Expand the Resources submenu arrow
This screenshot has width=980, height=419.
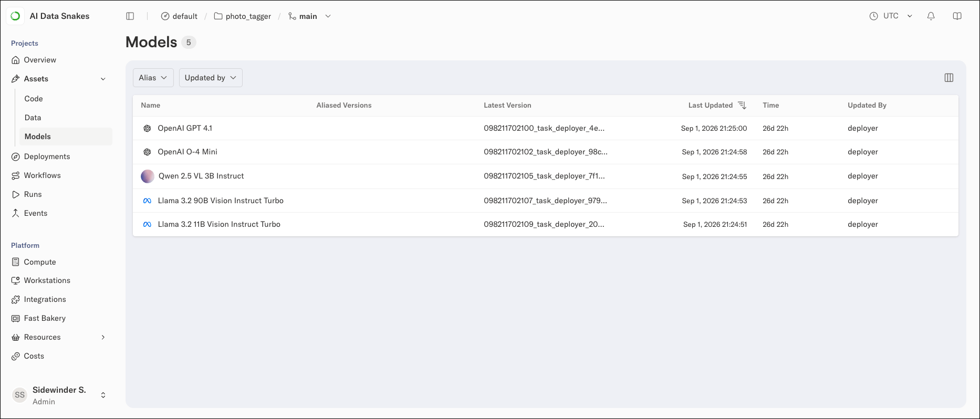click(x=103, y=337)
